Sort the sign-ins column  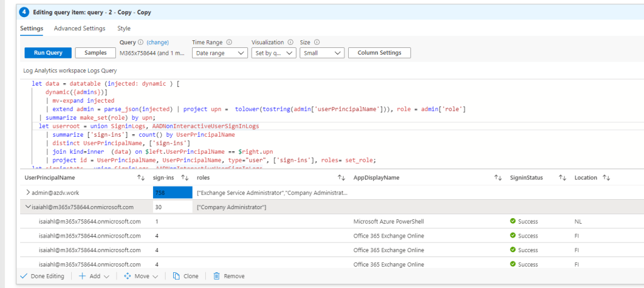click(185, 178)
